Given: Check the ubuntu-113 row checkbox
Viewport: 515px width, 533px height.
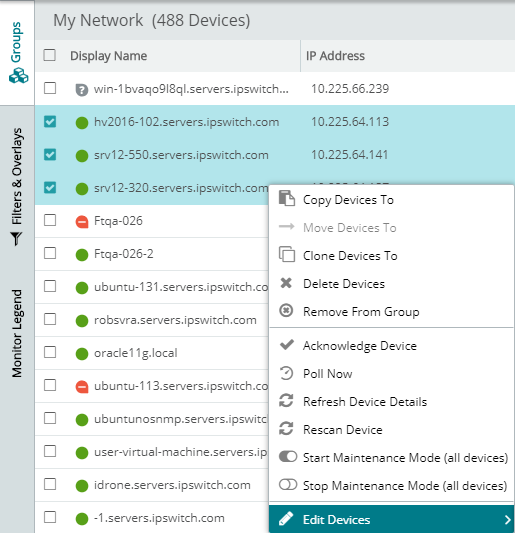Looking at the screenshot, I should pyautogui.click(x=50, y=385).
